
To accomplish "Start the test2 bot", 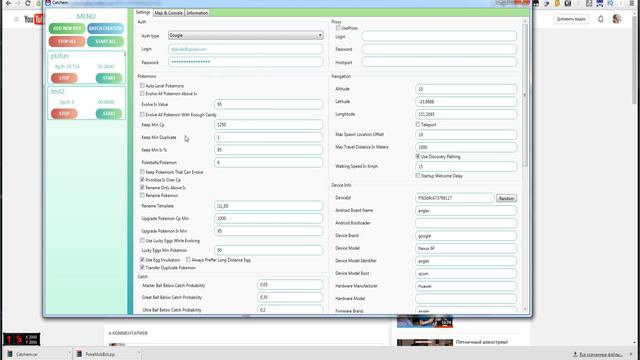I will [x=109, y=113].
